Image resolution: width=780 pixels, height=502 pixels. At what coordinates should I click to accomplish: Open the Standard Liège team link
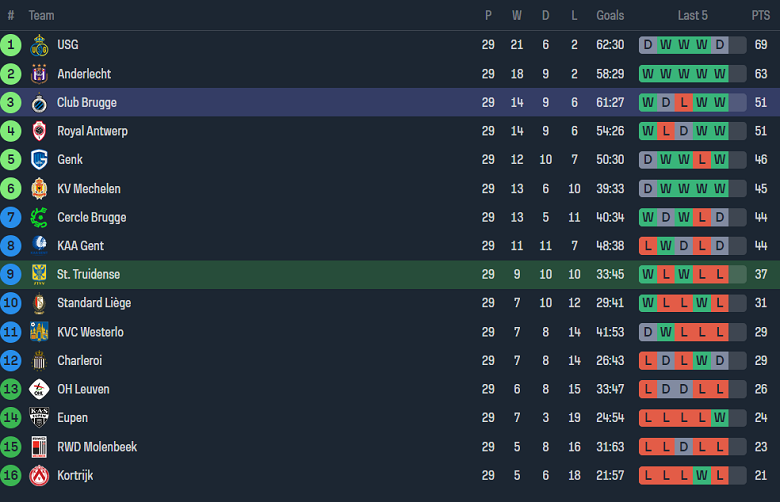[94, 303]
